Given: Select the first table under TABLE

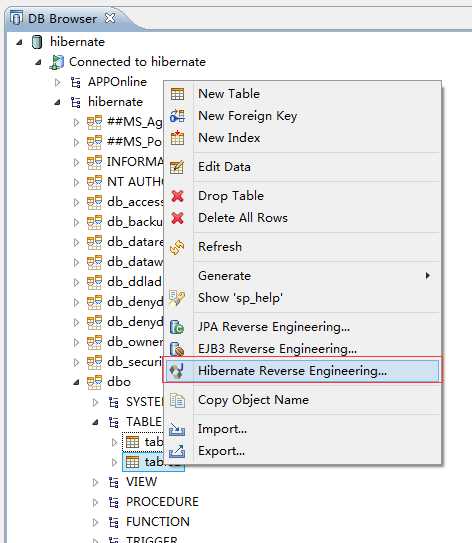Looking at the screenshot, I should [x=143, y=442].
